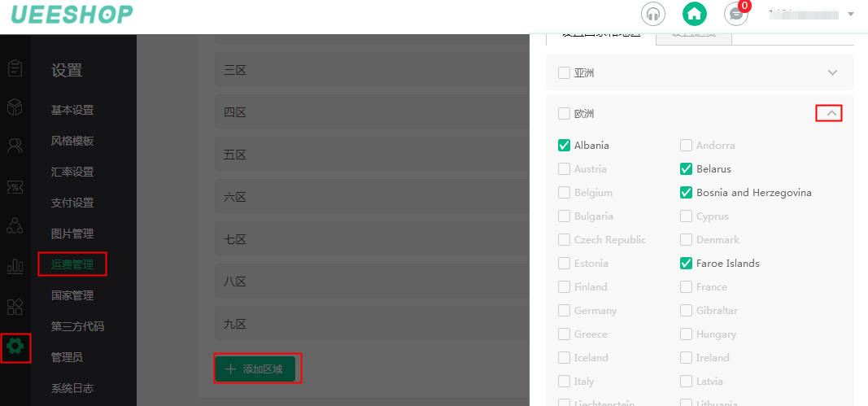Click the 添加区域 button
The height and width of the screenshot is (406, 868).
[x=255, y=369]
